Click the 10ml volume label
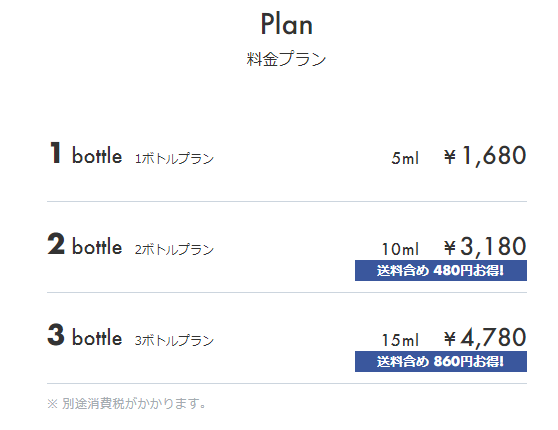The height and width of the screenshot is (430, 558). 400,249
